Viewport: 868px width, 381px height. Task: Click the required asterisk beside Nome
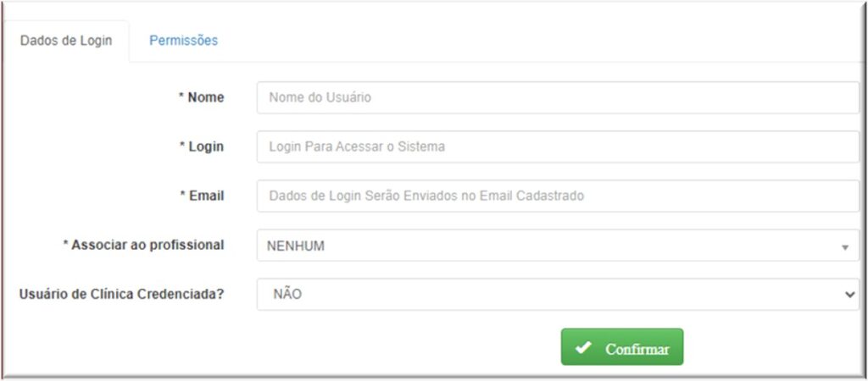(x=181, y=97)
